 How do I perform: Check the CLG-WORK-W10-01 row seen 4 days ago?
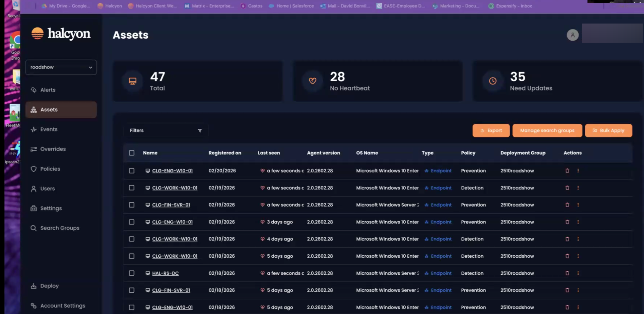click(x=132, y=239)
